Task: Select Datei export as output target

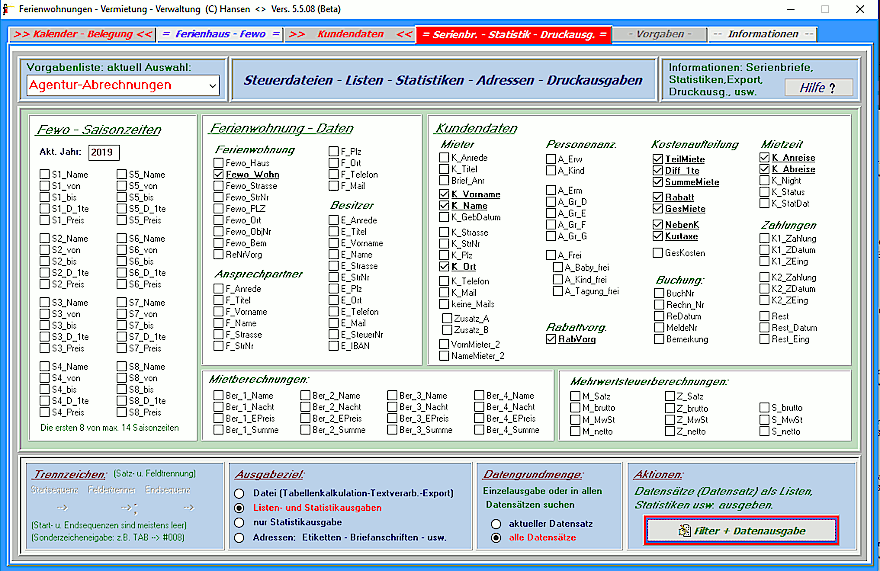Action: 239,493
